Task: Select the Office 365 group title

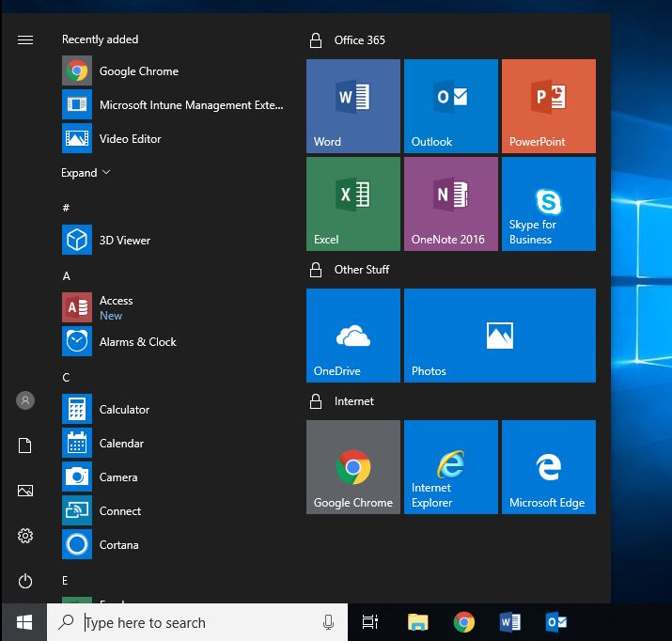Action: pos(360,40)
